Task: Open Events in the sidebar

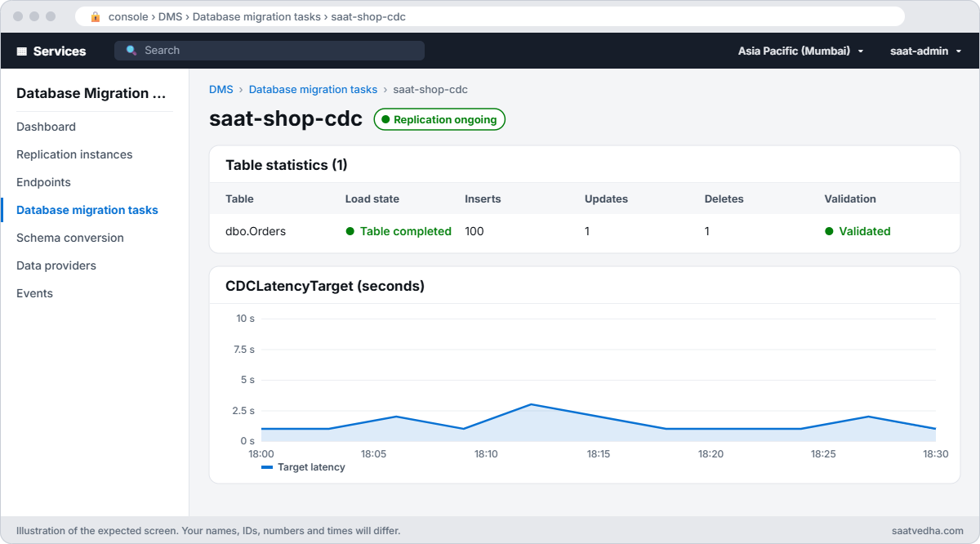Action: click(34, 293)
